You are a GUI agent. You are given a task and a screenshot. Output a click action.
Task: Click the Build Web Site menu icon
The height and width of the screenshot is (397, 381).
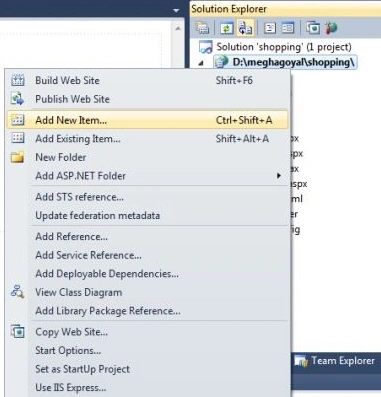point(18,81)
